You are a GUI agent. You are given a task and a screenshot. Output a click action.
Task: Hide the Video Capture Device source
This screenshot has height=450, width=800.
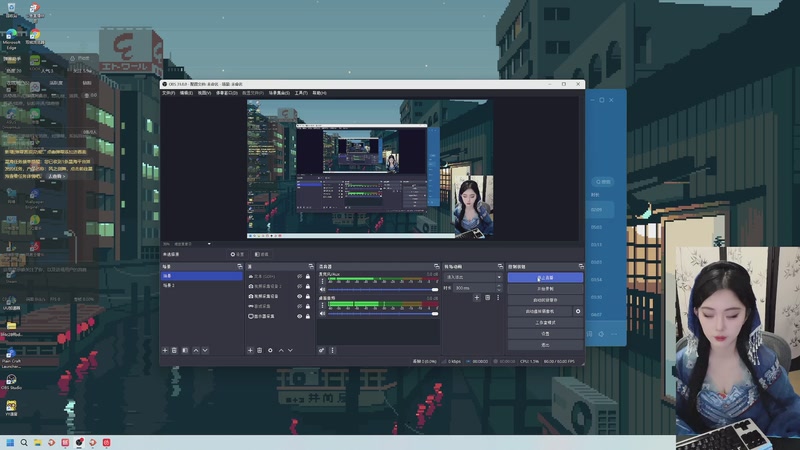299,296
